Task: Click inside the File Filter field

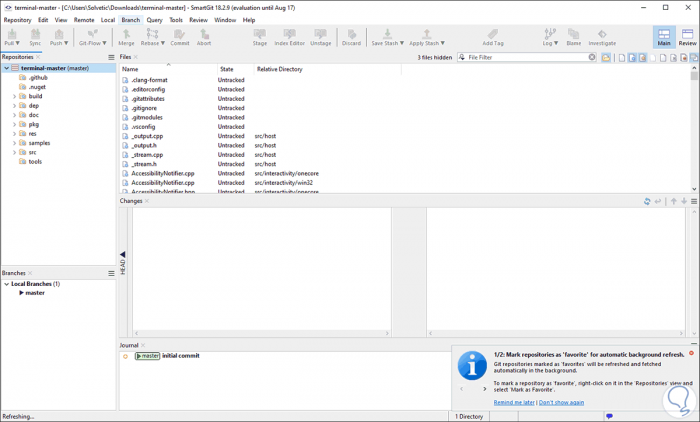Action: tap(527, 57)
